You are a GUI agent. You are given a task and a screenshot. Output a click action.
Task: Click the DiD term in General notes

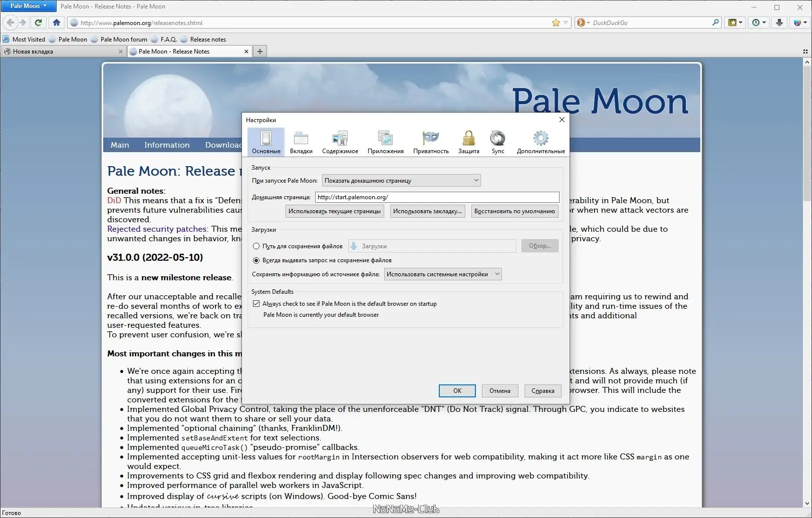coord(114,200)
